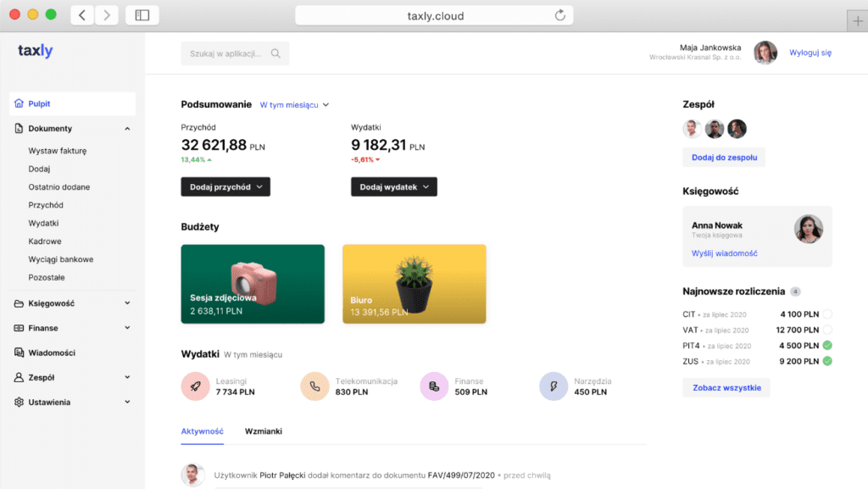Click the search magnifier icon

pos(275,53)
